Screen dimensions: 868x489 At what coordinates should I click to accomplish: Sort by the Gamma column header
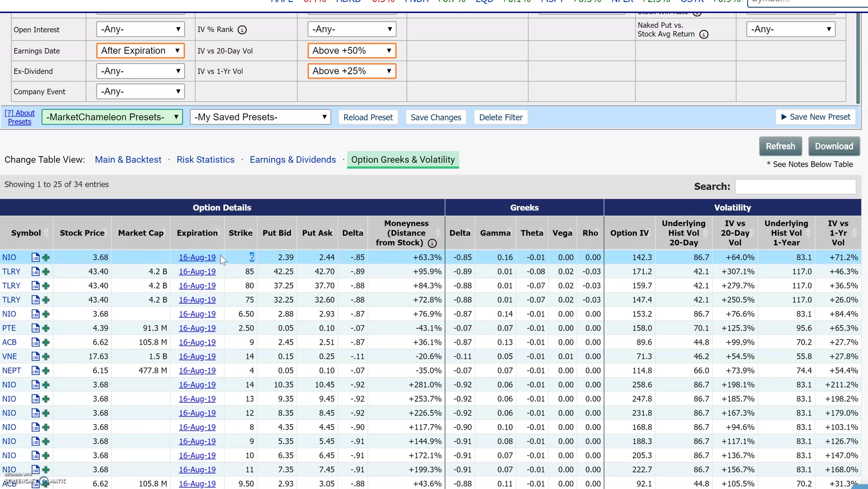(495, 233)
